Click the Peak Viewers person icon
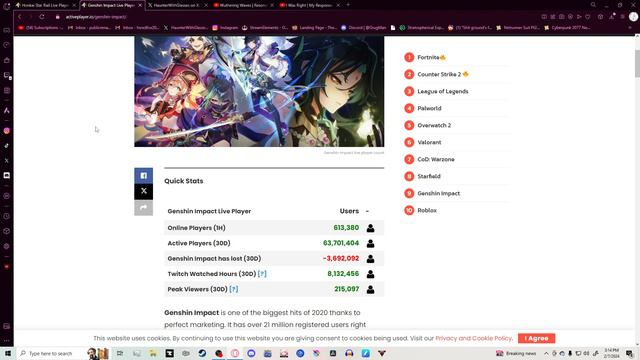Screen dimensions: 640x360 point(370,289)
